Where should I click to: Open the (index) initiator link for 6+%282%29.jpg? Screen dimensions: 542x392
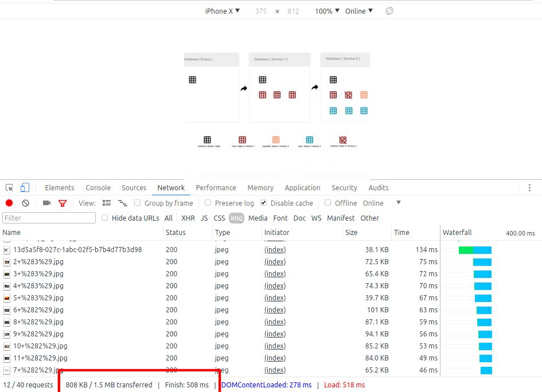pyautogui.click(x=275, y=310)
